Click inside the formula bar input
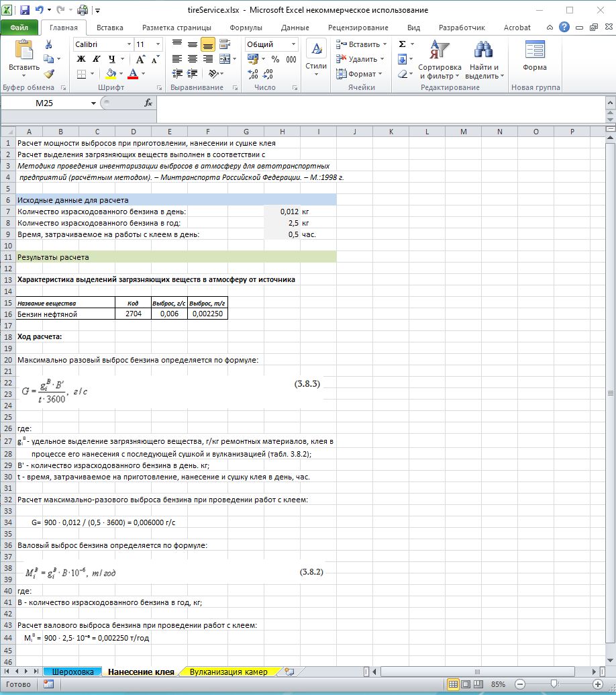Image resolution: width=616 pixels, height=695 pixels. point(376,103)
